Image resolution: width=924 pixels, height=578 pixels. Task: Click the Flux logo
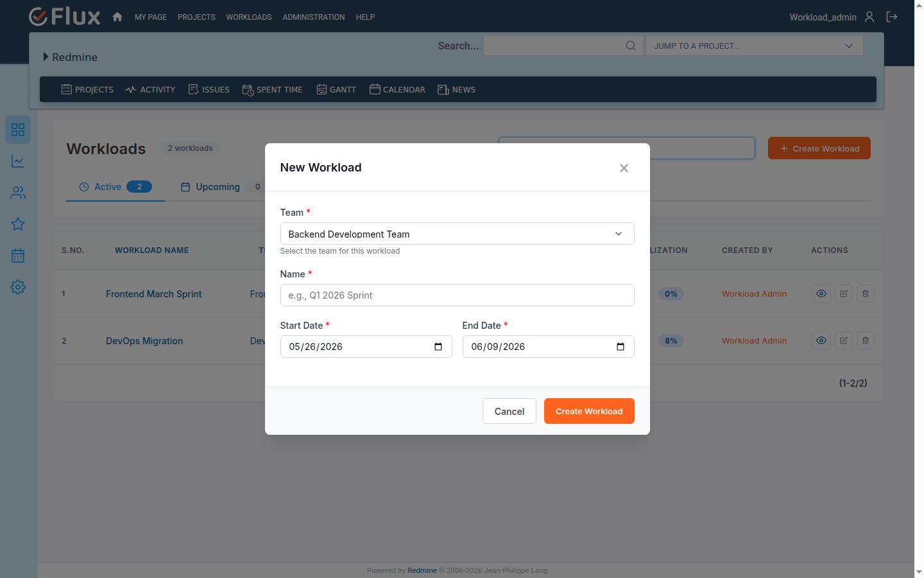[x=65, y=17]
